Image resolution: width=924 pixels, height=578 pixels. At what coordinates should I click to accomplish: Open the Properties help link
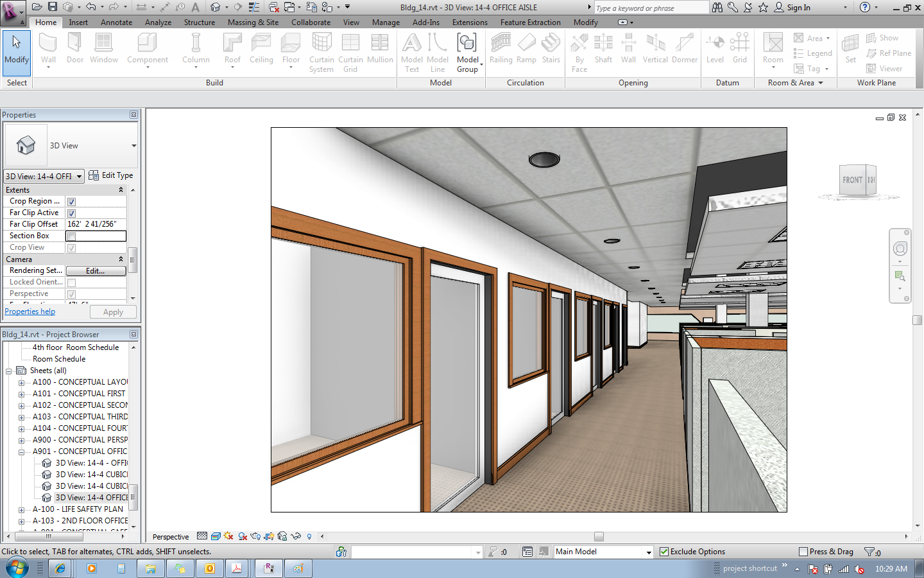pyautogui.click(x=30, y=312)
